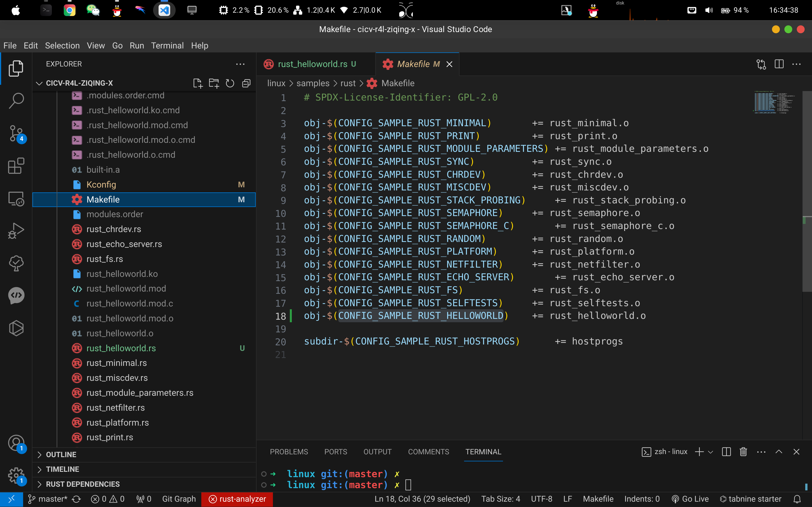Switch to the OUTPUT terminal tab
This screenshot has height=507, width=812.
click(377, 452)
